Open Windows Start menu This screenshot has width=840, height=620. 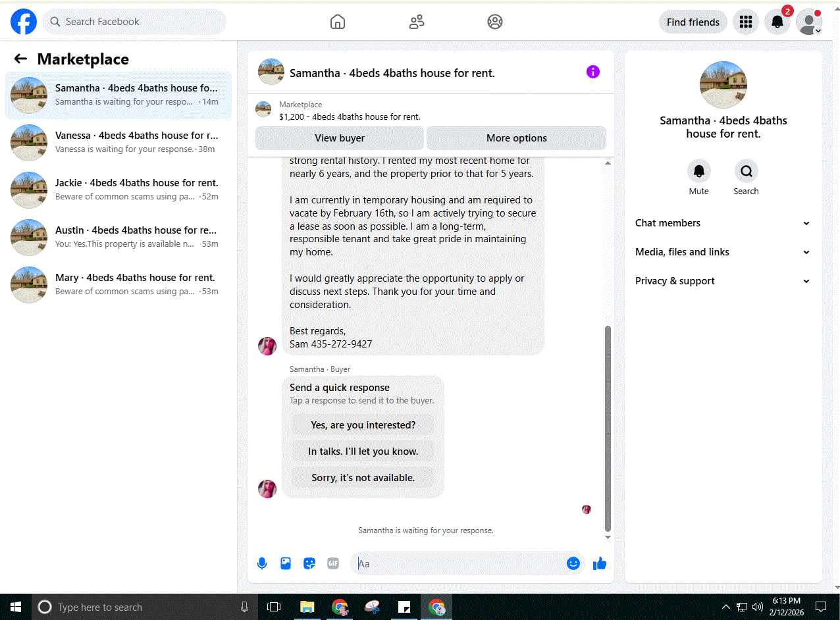pos(16,607)
